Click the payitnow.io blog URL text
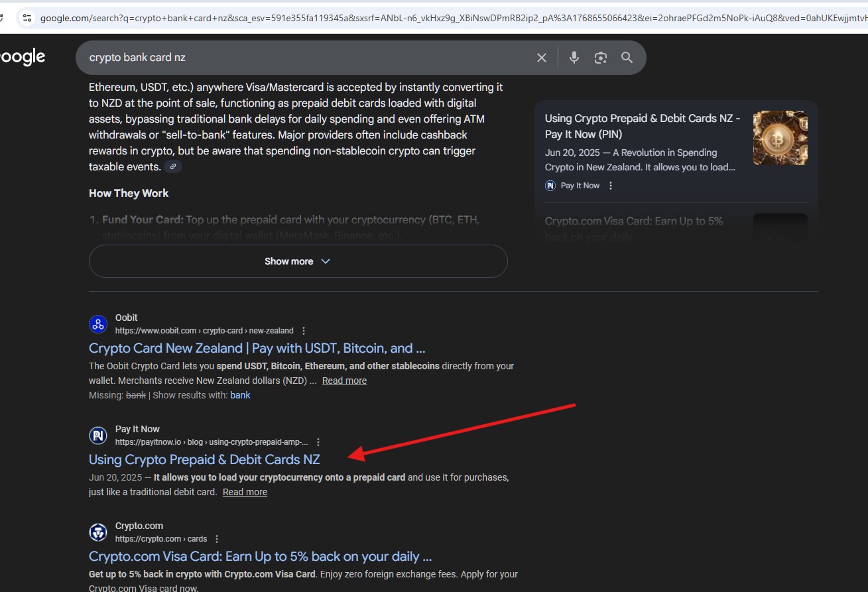 click(212, 442)
